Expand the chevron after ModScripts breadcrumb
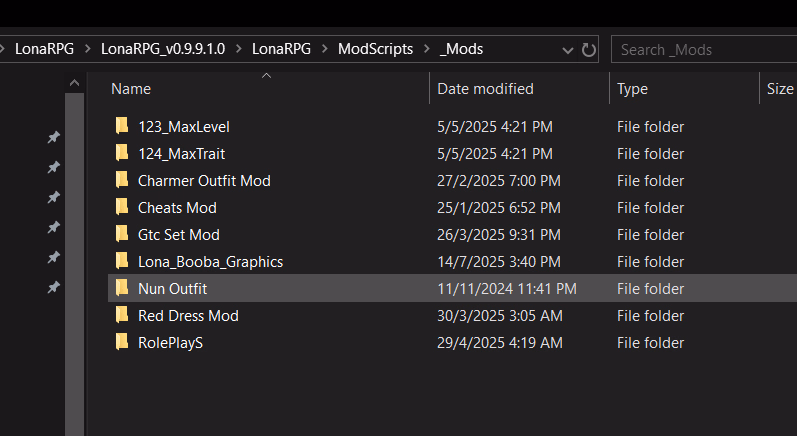797x436 pixels. click(x=427, y=49)
